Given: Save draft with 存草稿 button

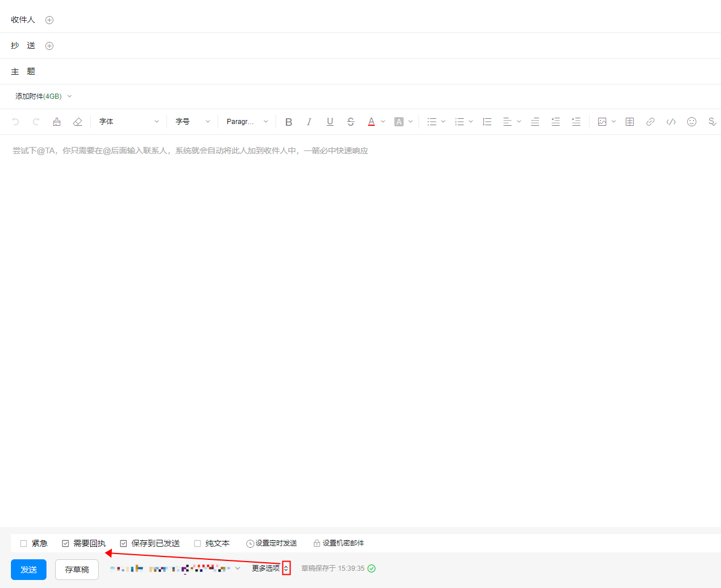Looking at the screenshot, I should 77,570.
